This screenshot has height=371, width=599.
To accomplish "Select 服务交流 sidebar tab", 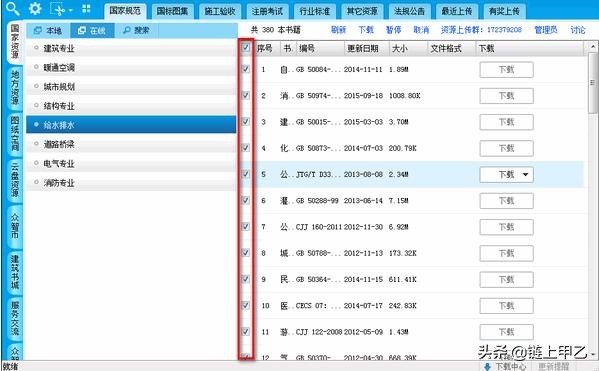I will point(15,318).
